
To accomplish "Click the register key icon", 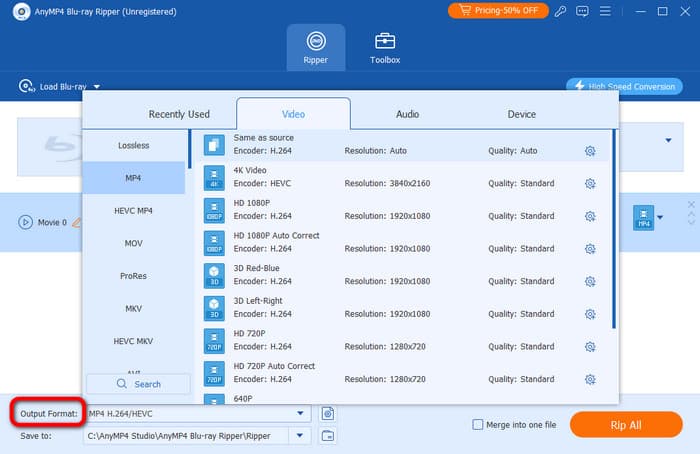I will point(560,11).
